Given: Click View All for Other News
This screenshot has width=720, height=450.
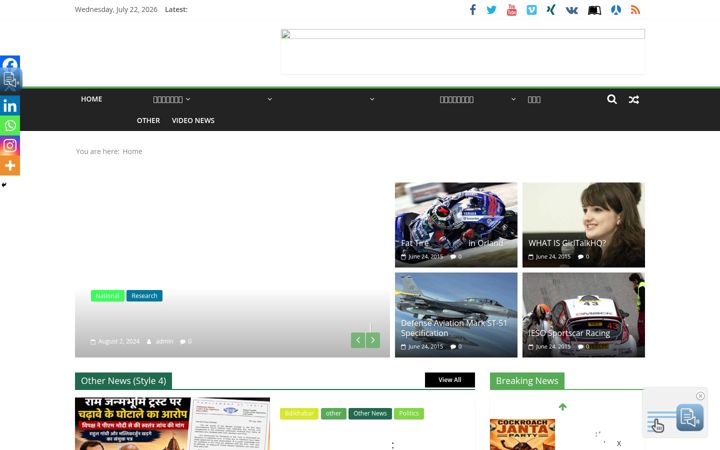Looking at the screenshot, I should click(450, 380).
